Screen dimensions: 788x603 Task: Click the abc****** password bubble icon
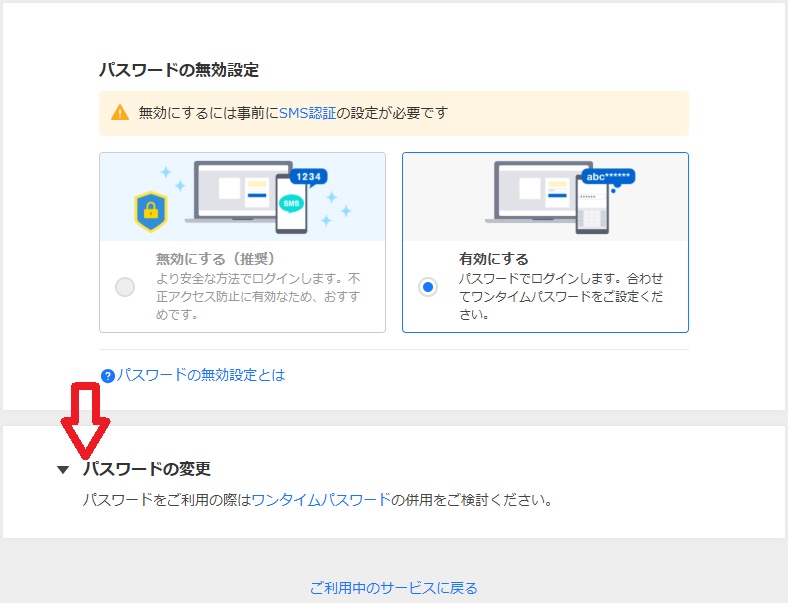(x=609, y=177)
